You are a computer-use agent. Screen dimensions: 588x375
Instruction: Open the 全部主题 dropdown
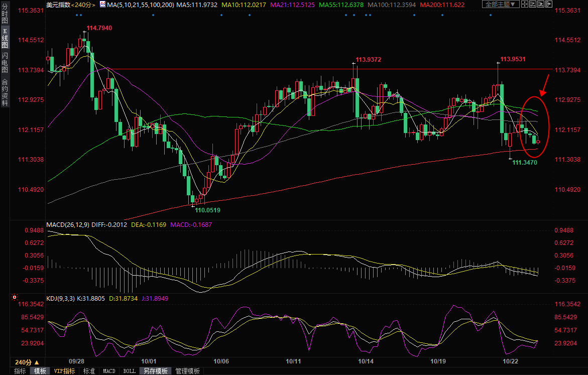[501, 5]
